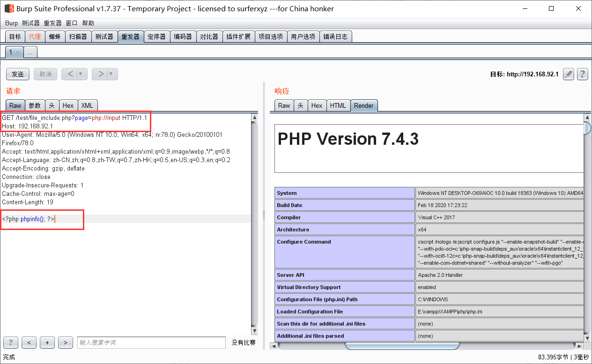Image resolution: width=592 pixels, height=364 pixels.
Task: Select request 头 tab
Action: (x=52, y=105)
